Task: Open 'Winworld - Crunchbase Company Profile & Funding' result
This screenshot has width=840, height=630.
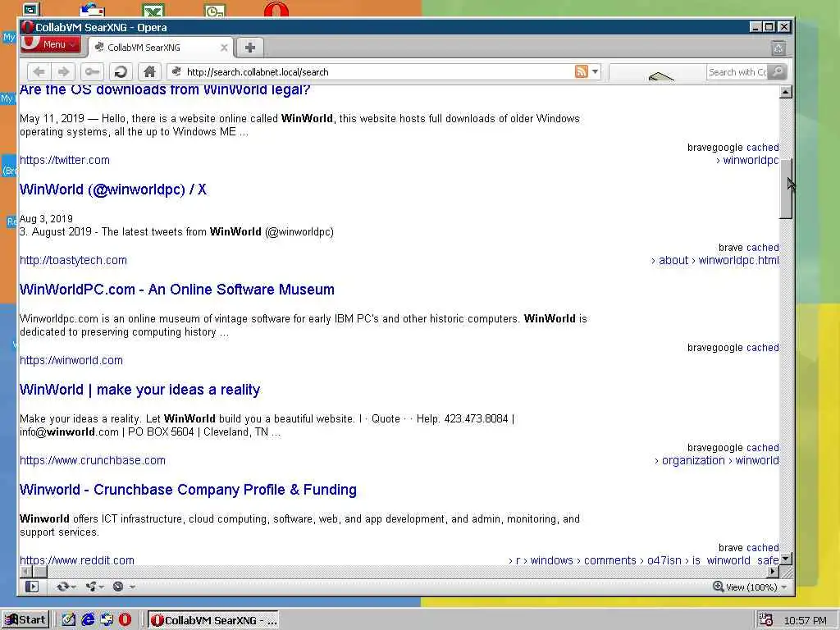Action: click(188, 491)
